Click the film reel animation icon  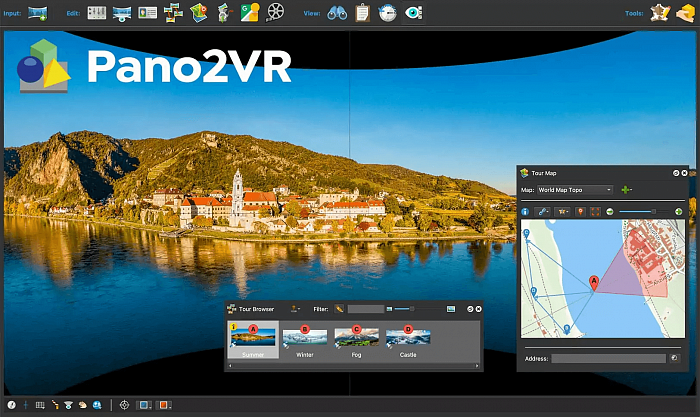(276, 13)
